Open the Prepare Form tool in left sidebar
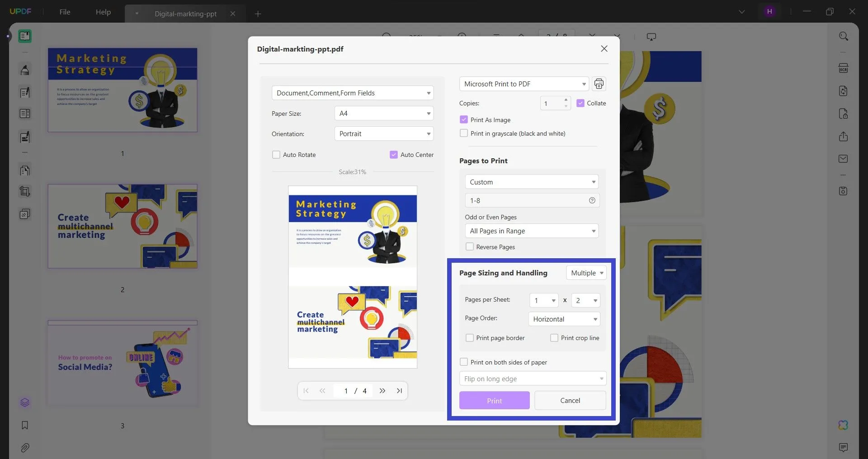This screenshot has height=459, width=868. point(25,114)
